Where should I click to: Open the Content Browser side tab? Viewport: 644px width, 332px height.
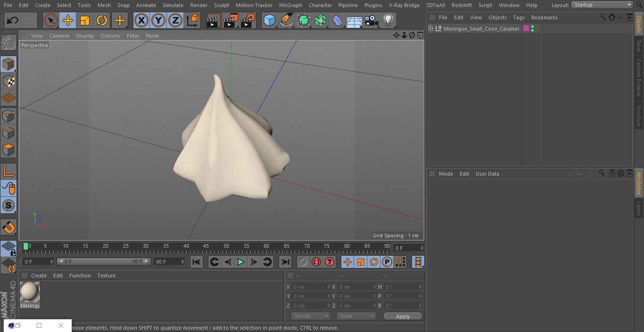coord(639,78)
